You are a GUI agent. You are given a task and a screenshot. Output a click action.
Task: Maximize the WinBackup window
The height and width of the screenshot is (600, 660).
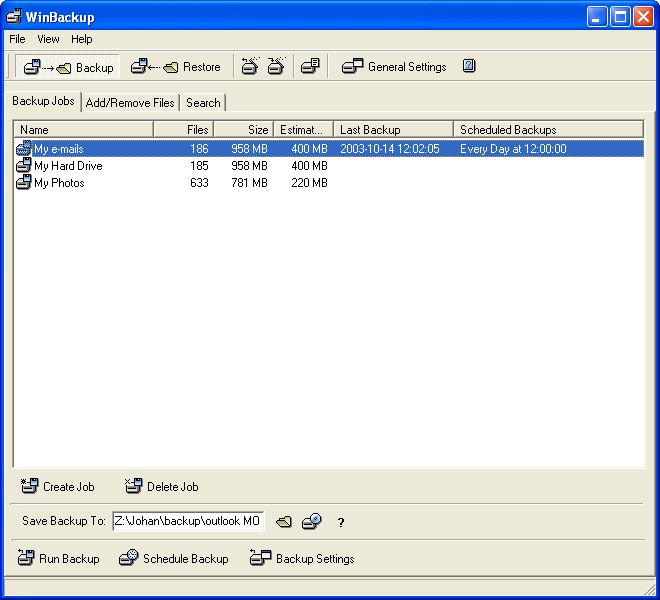620,17
